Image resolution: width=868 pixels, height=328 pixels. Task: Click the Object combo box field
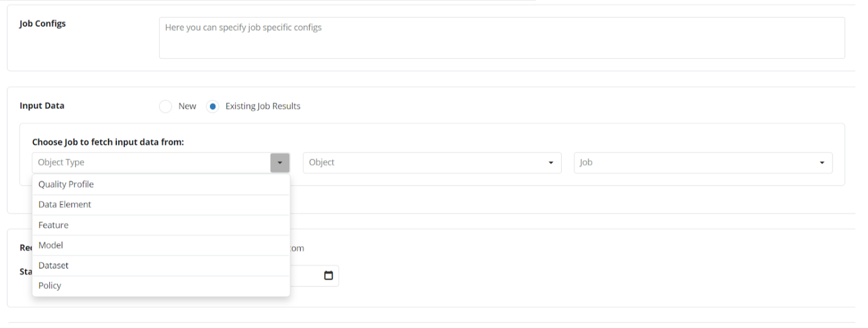click(424, 163)
